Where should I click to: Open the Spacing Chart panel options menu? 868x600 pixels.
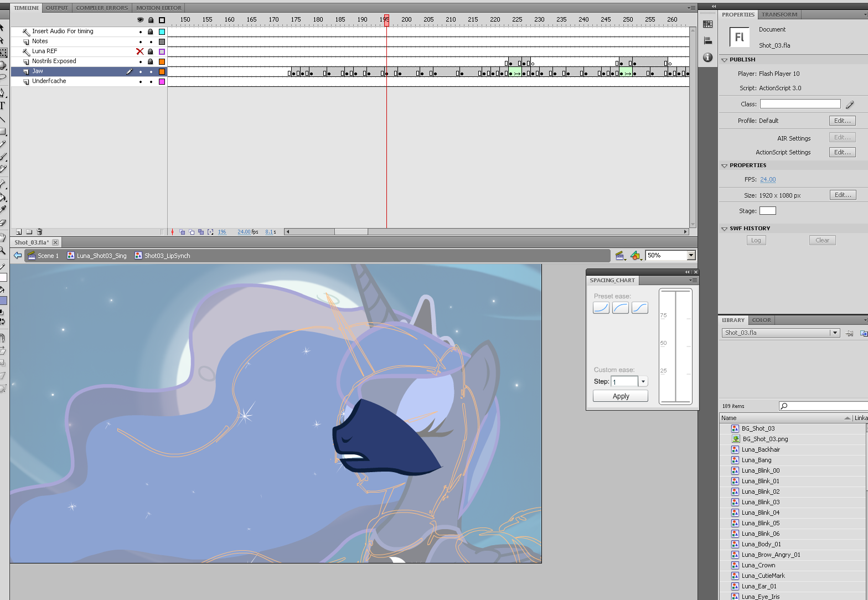pyautogui.click(x=693, y=281)
